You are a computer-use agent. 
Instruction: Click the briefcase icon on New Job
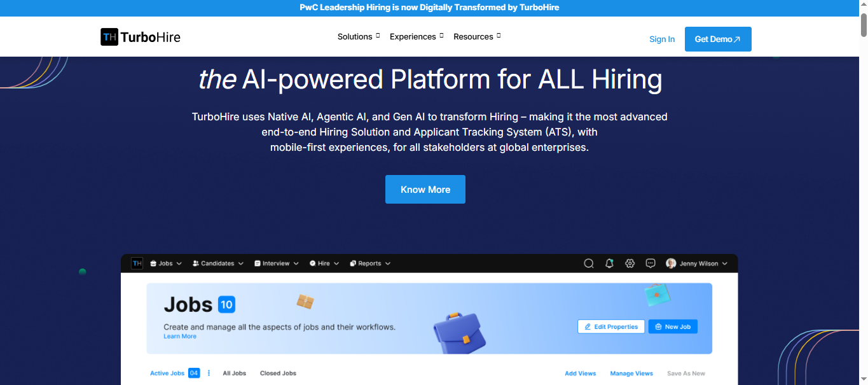coord(658,326)
